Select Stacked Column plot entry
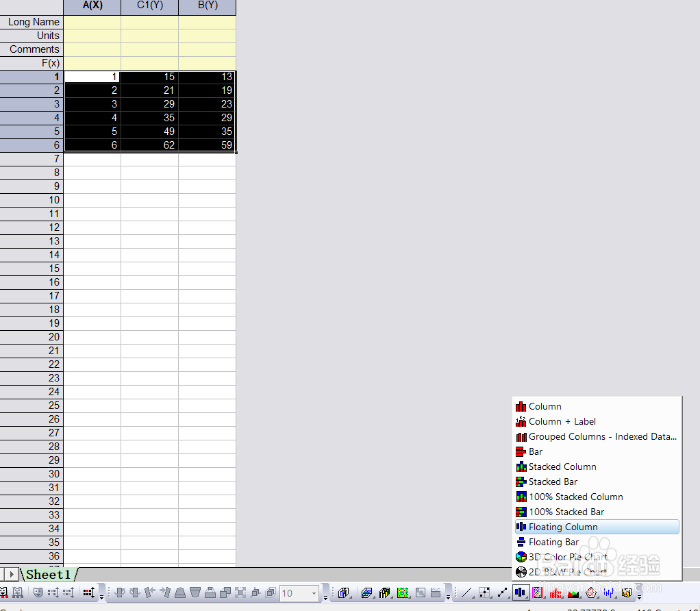The image size is (700, 611). pyautogui.click(x=597, y=466)
